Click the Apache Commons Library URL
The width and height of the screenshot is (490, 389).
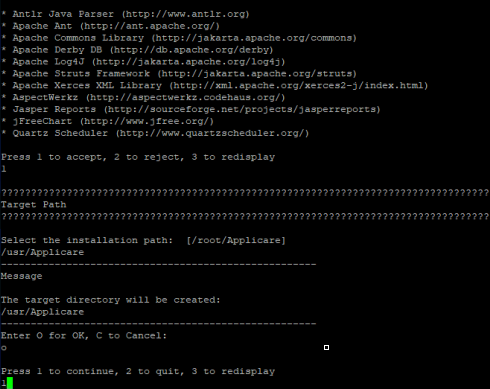point(254,38)
